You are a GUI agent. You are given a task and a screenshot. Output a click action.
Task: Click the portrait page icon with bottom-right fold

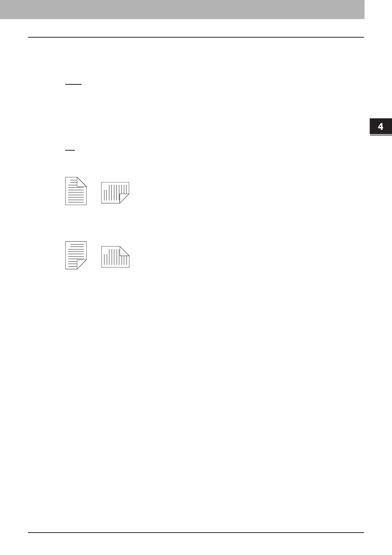(76, 255)
